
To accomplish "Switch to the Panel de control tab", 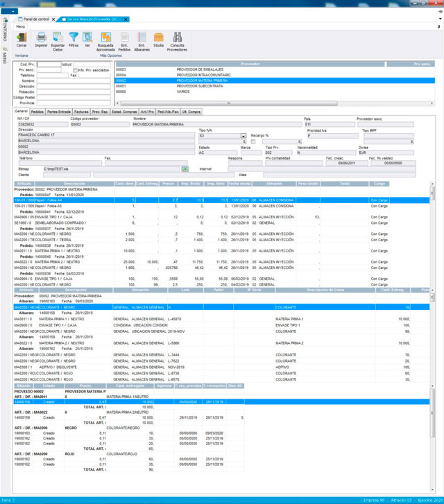I will click(36, 19).
